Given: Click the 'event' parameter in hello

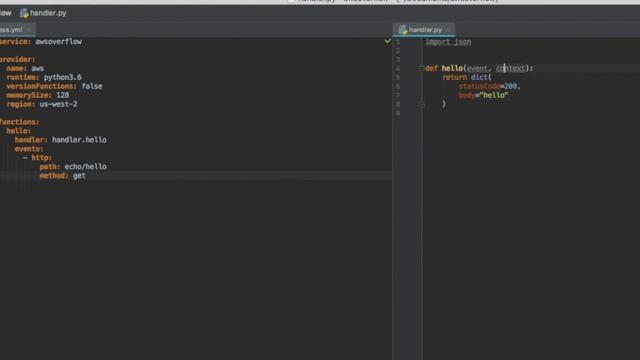Looking at the screenshot, I should [x=477, y=68].
